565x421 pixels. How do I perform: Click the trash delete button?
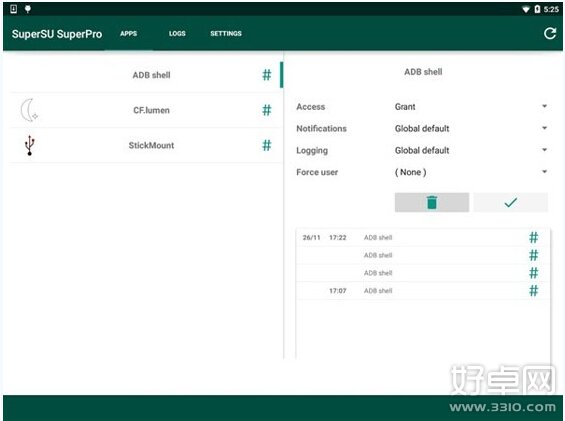click(432, 202)
